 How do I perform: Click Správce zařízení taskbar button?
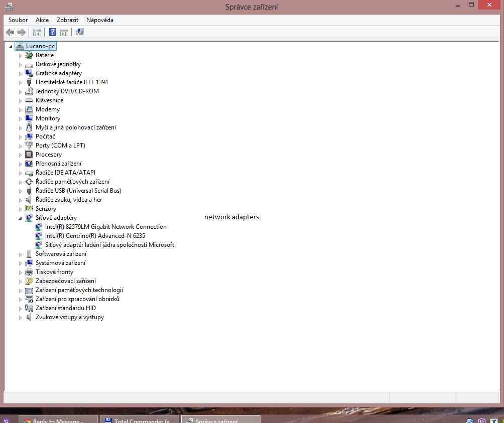tap(221, 419)
